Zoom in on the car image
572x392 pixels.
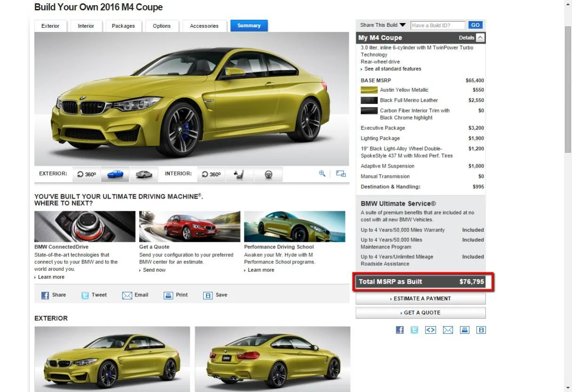click(322, 174)
